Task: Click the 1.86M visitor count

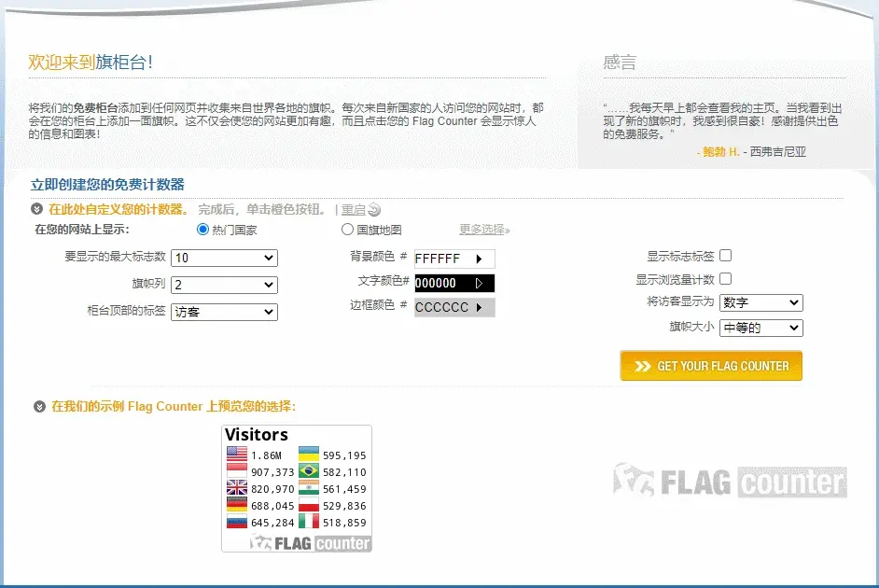Action: coord(266,455)
